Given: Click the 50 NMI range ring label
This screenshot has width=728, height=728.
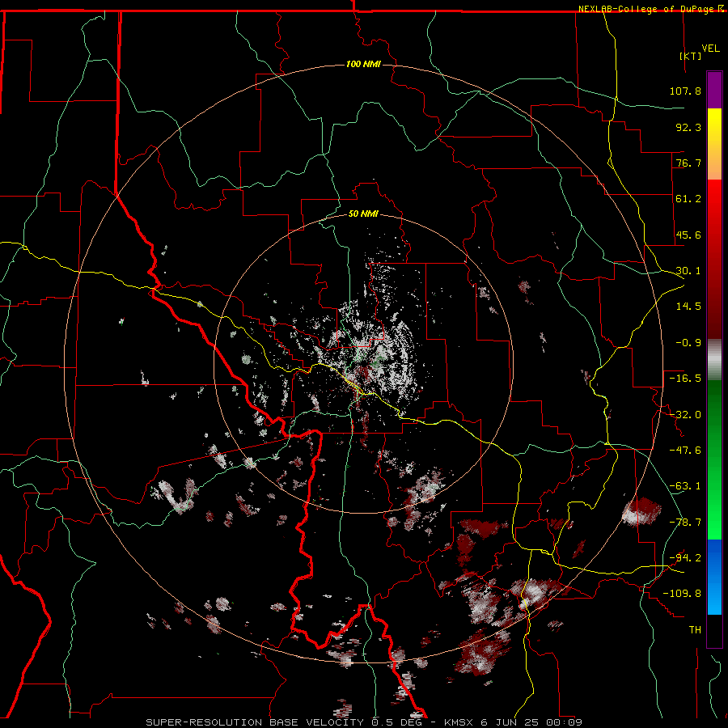Looking at the screenshot, I should tap(363, 214).
